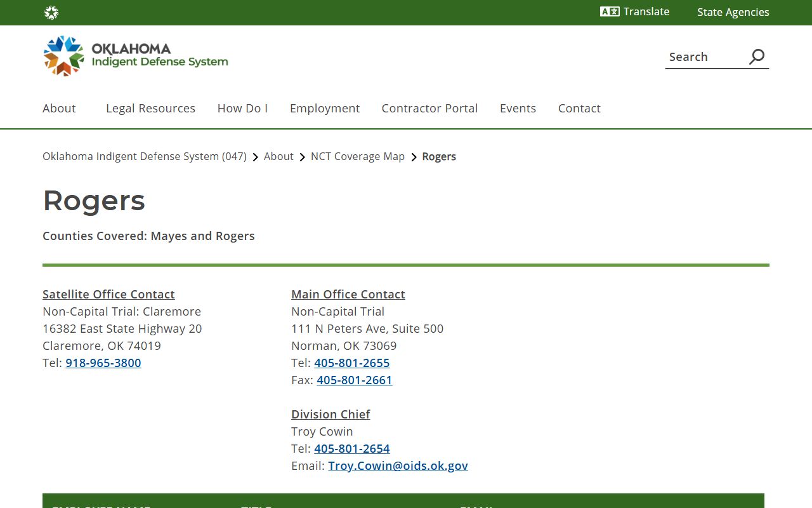Click the Division Chief heading

point(331,415)
